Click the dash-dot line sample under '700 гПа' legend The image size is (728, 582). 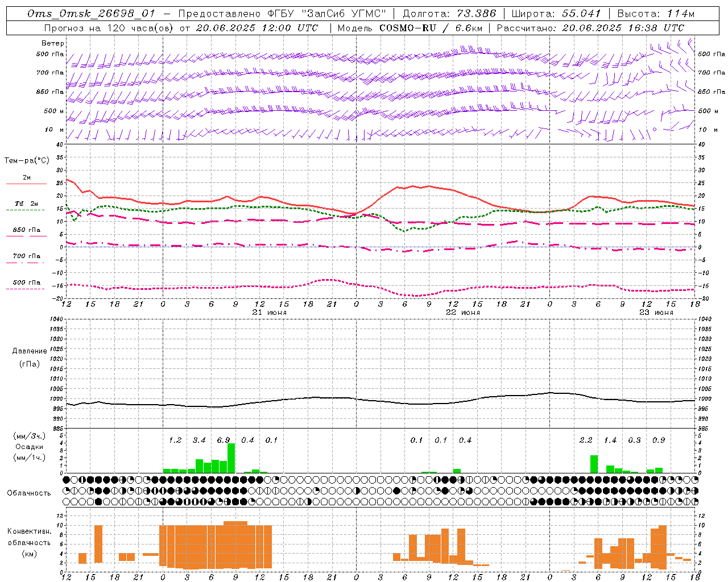(25, 263)
